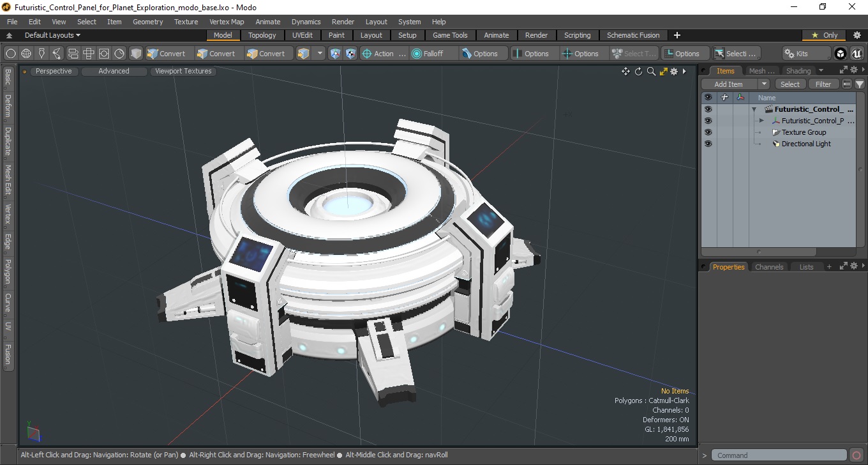Click the cube icon left of dropdown arrow
The width and height of the screenshot is (868, 465).
(304, 54)
